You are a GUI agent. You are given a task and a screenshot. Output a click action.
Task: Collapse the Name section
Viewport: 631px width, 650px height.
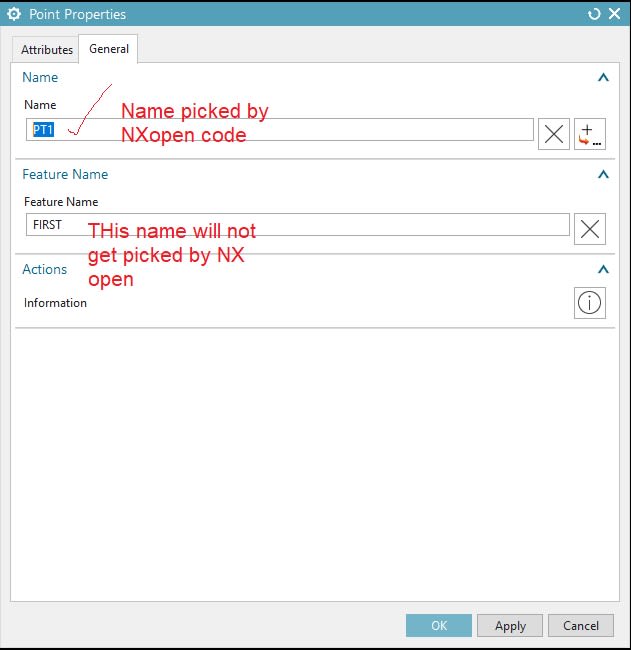[x=603, y=77]
